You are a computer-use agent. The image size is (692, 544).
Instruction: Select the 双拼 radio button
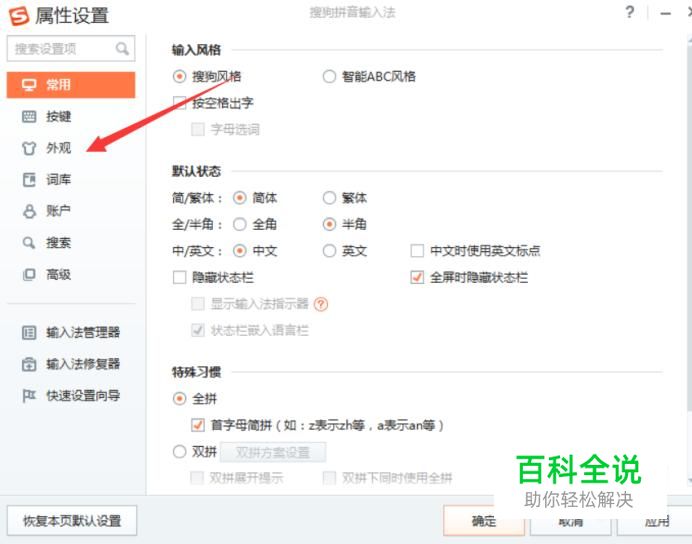179,452
